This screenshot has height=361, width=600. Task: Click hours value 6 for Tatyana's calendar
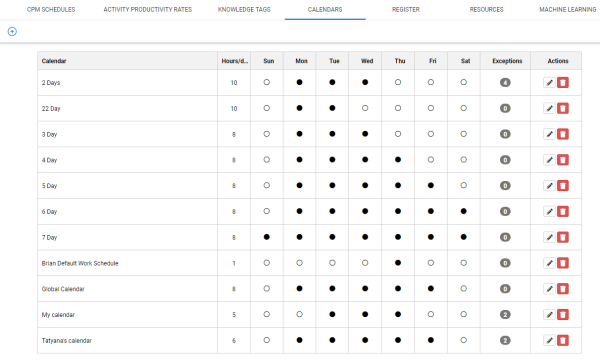pos(234,340)
